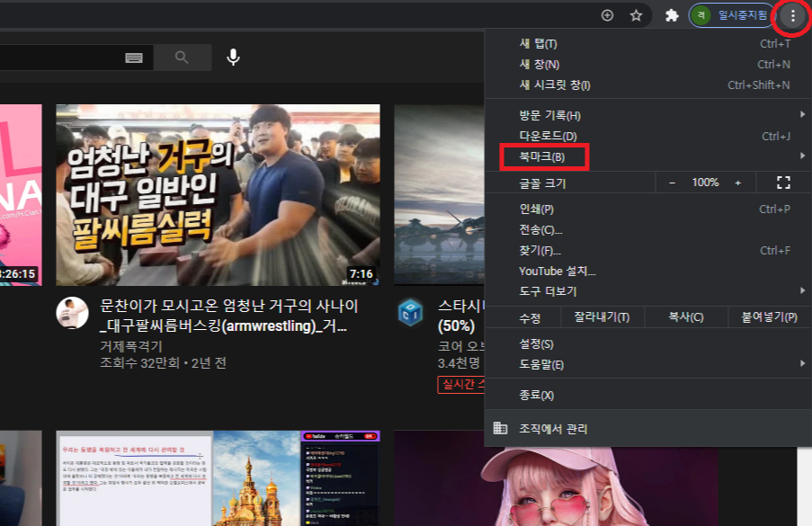The image size is (812, 526).
Task: Select 새 창(N) menu item
Action: (648, 65)
